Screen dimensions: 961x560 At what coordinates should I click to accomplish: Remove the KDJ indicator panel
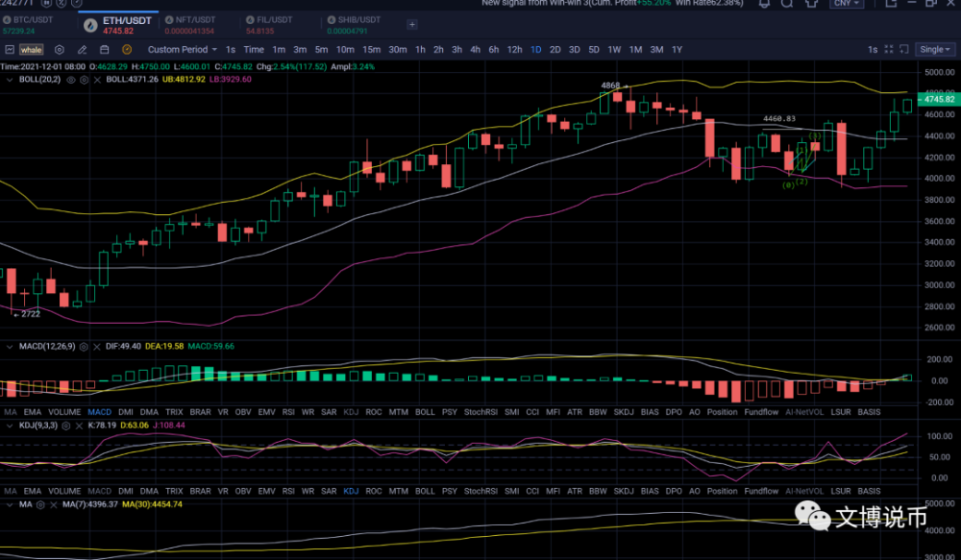(79, 426)
